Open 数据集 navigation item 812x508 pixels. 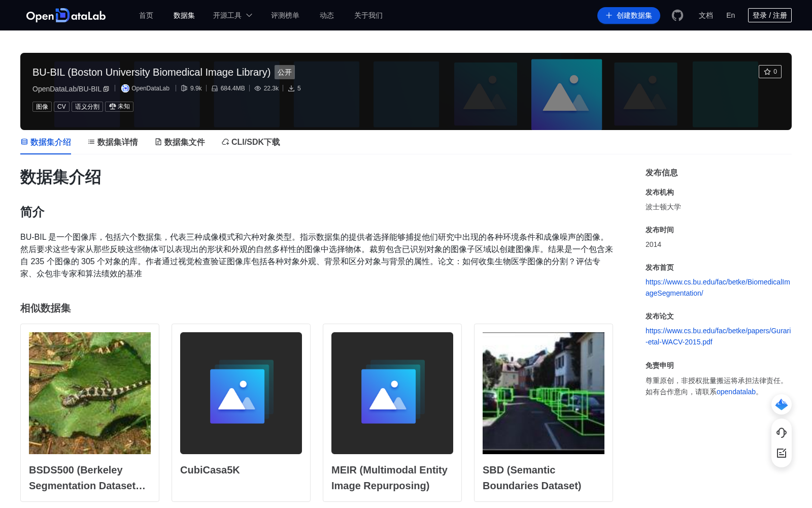[x=184, y=15]
